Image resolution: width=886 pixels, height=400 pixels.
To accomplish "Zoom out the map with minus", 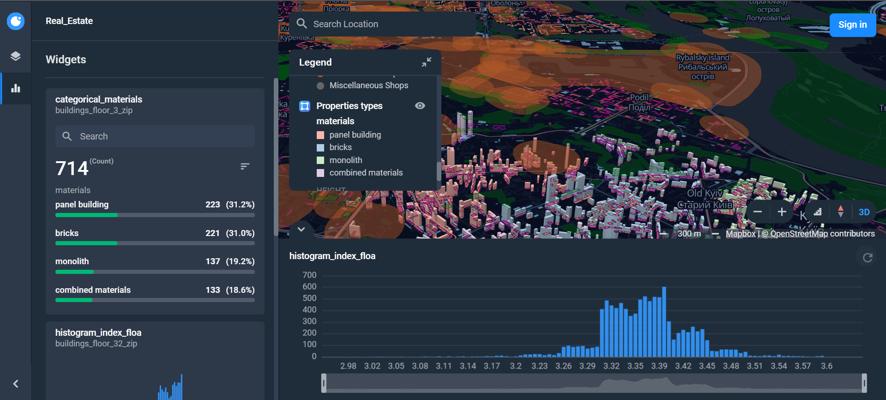I will 758,212.
